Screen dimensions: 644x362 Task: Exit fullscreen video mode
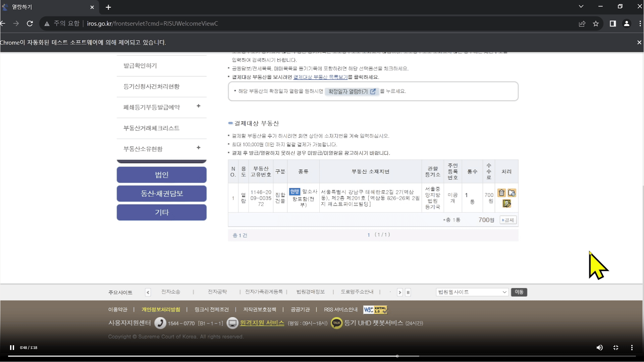pyautogui.click(x=616, y=348)
